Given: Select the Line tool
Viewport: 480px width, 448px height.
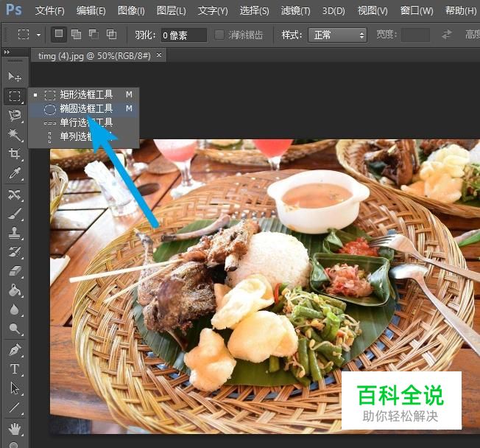Looking at the screenshot, I should tap(15, 407).
